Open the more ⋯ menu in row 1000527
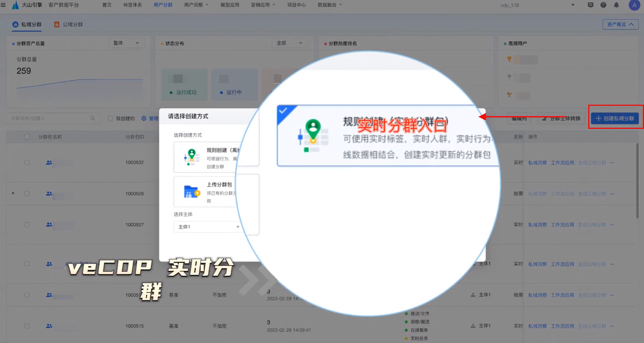Screen dimensions: 644x343 (x=612, y=225)
